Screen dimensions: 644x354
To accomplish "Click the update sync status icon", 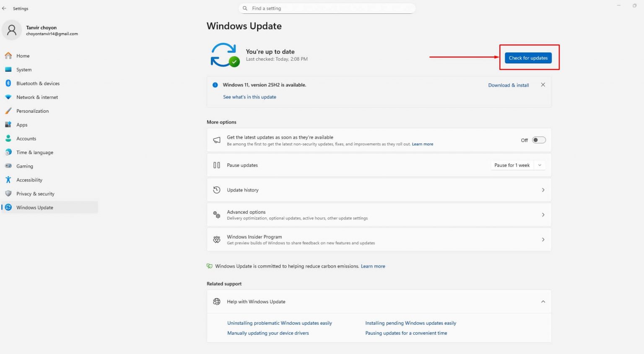I will coord(225,55).
